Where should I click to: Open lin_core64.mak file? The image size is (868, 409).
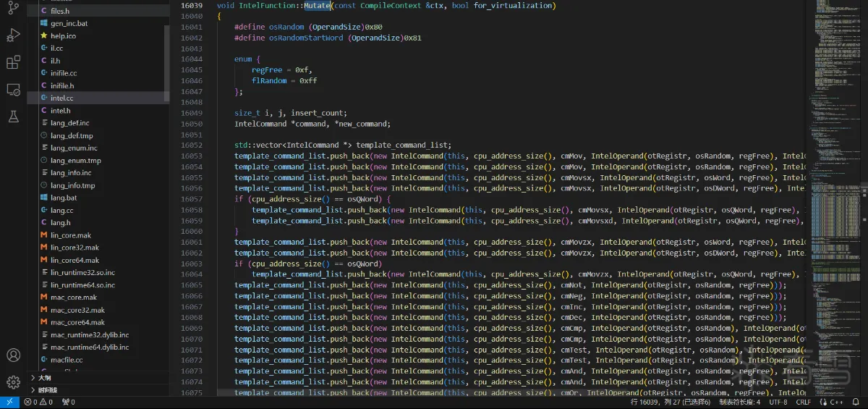(98, 260)
